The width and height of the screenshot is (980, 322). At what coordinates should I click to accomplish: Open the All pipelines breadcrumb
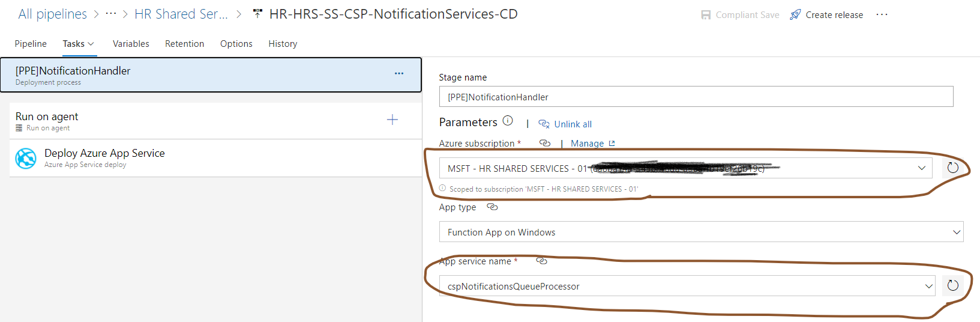pos(52,14)
